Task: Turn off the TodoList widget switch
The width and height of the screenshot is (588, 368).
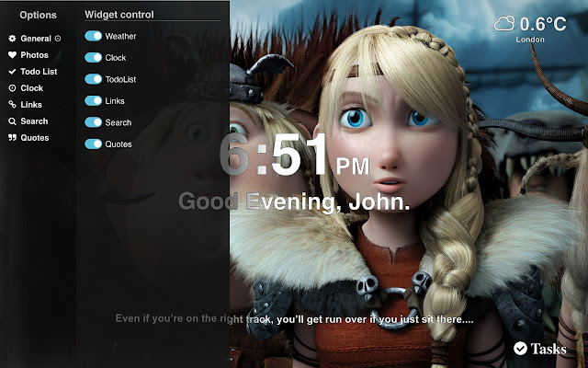Action: pos(93,79)
